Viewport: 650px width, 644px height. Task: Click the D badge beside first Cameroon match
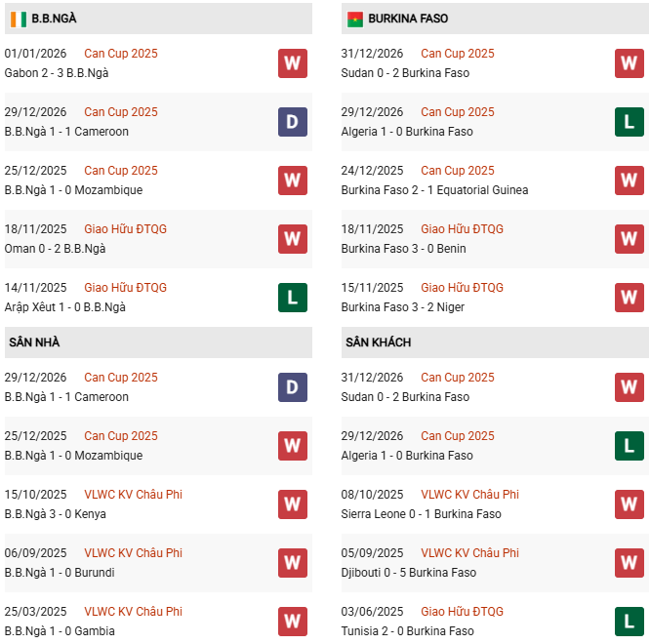click(x=293, y=122)
